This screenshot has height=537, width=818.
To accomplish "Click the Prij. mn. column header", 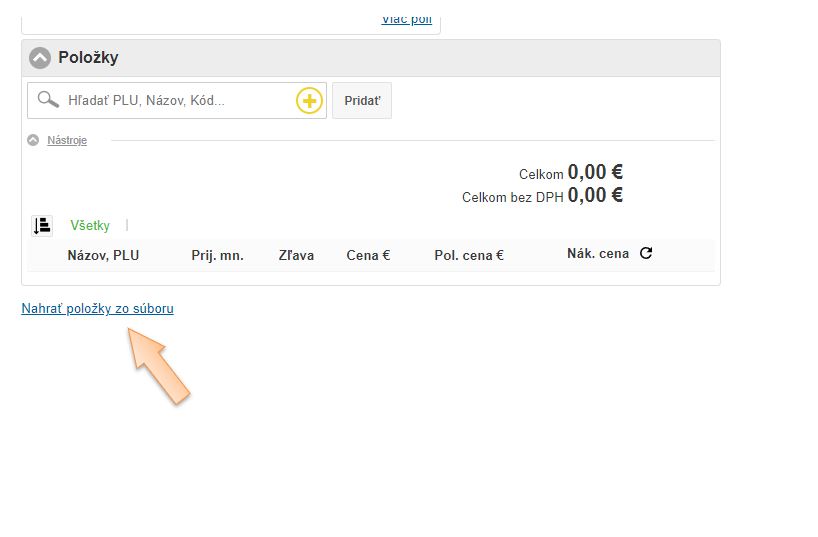I will (217, 256).
